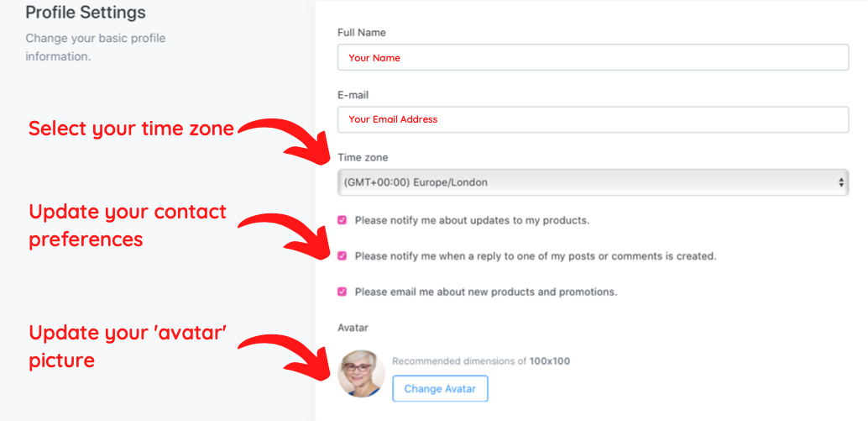Click the avatar profile photo
This screenshot has height=421, width=868.
[x=361, y=374]
